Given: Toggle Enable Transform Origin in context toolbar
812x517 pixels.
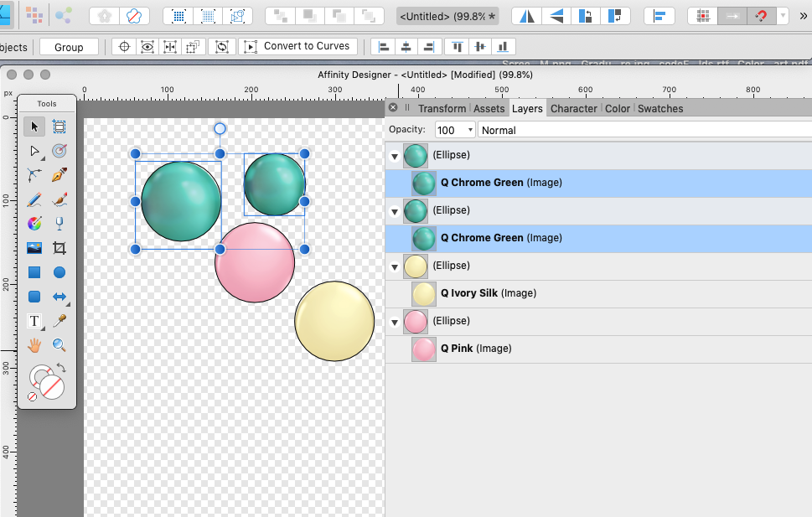Looking at the screenshot, I should [x=124, y=46].
